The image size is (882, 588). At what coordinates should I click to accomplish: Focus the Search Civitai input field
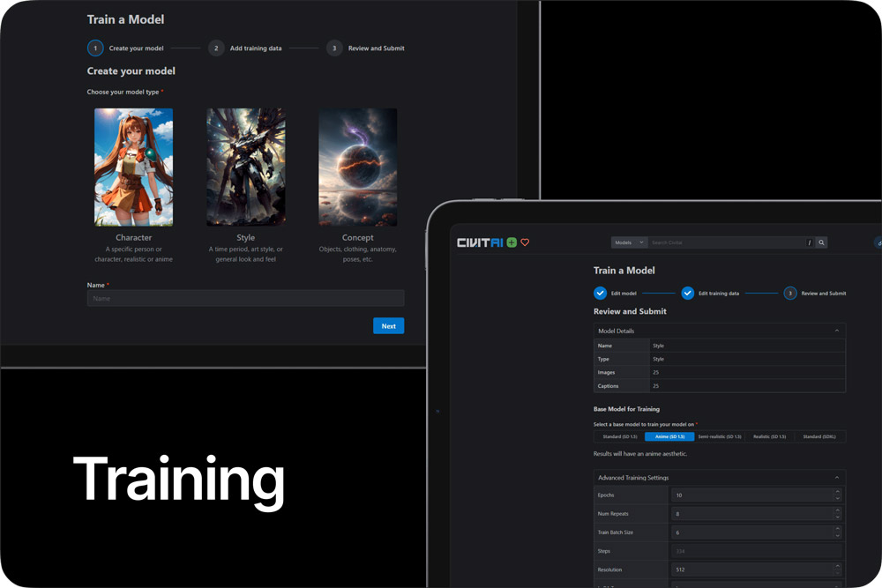tap(726, 242)
